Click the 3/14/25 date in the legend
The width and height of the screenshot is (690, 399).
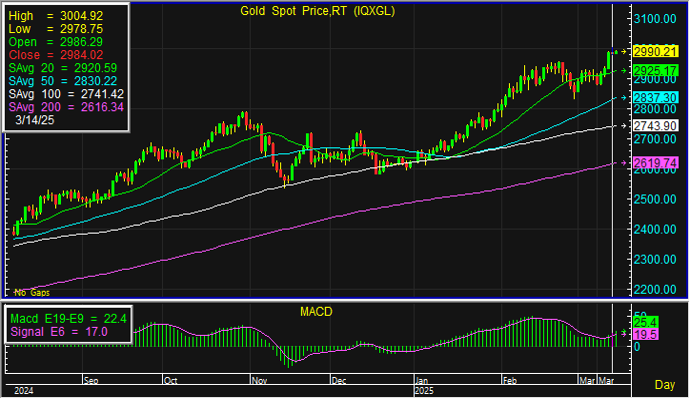pyautogui.click(x=35, y=120)
